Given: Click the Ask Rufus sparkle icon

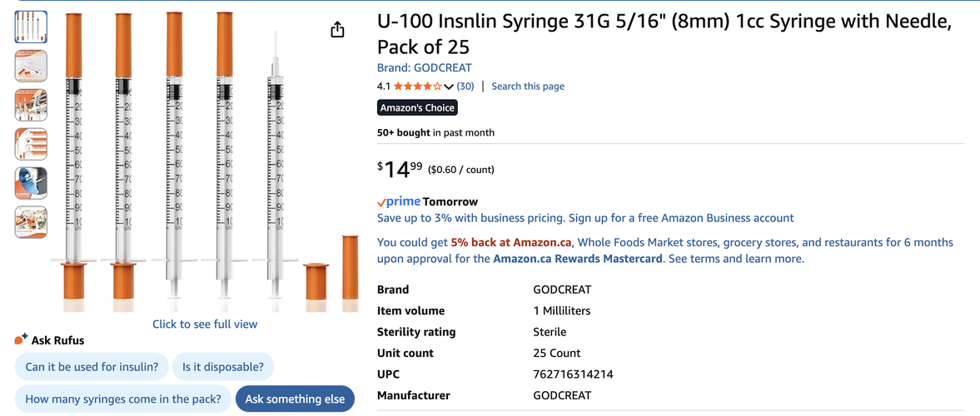Looking at the screenshot, I should [x=22, y=339].
